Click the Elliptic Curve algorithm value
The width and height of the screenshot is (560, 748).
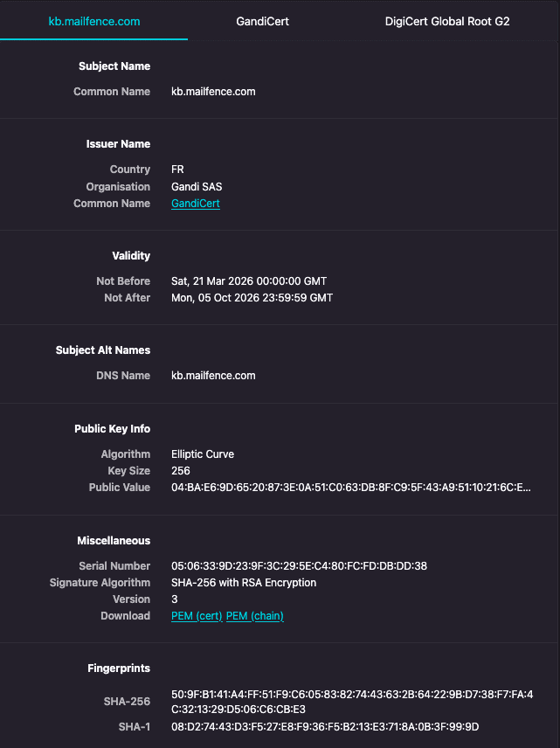tap(203, 454)
